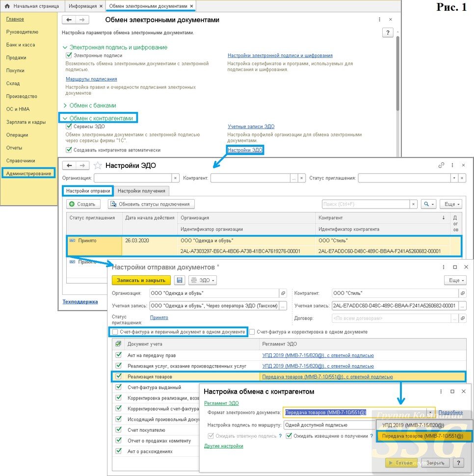Open three-dot menu in Настройки отправки документов
Image resolution: width=474 pixels, height=476 pixels.
[444, 267]
